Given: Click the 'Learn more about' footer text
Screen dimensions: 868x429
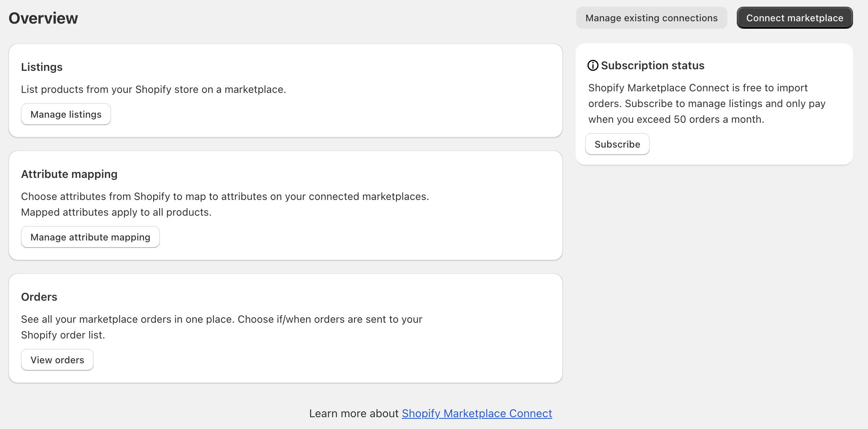Looking at the screenshot, I should click(x=354, y=413).
